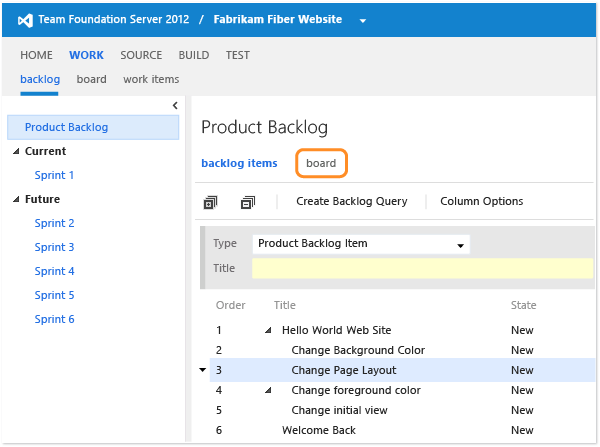
Task: Select the Change Background Color item
Action: click(358, 350)
